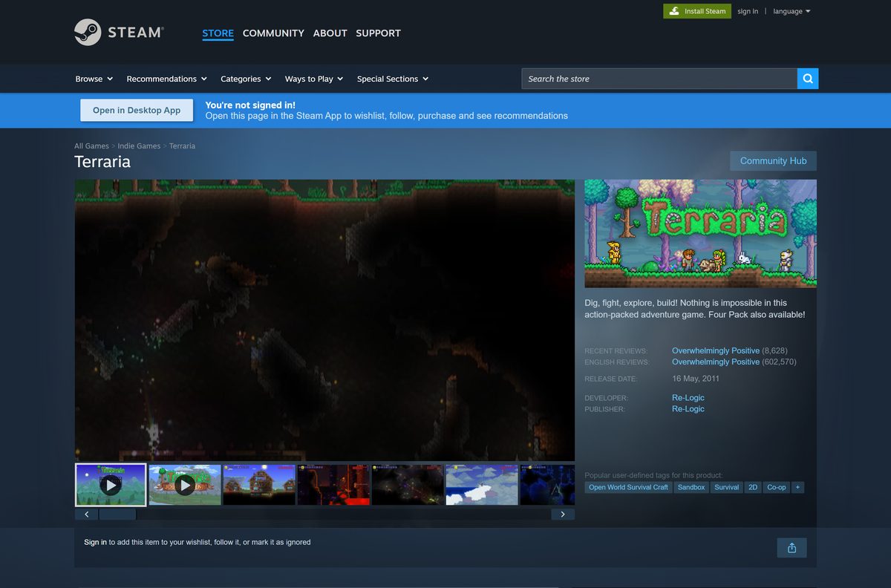Click the previous arrow under thumbnails

87,514
